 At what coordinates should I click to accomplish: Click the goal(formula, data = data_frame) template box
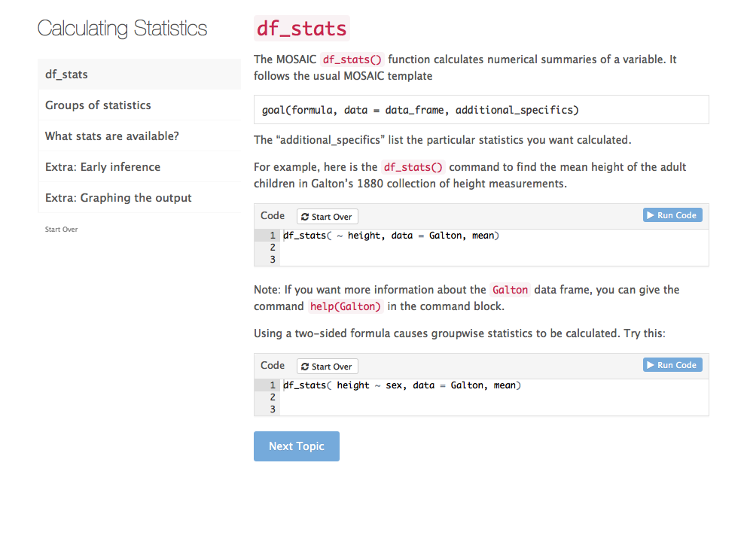tap(481, 110)
